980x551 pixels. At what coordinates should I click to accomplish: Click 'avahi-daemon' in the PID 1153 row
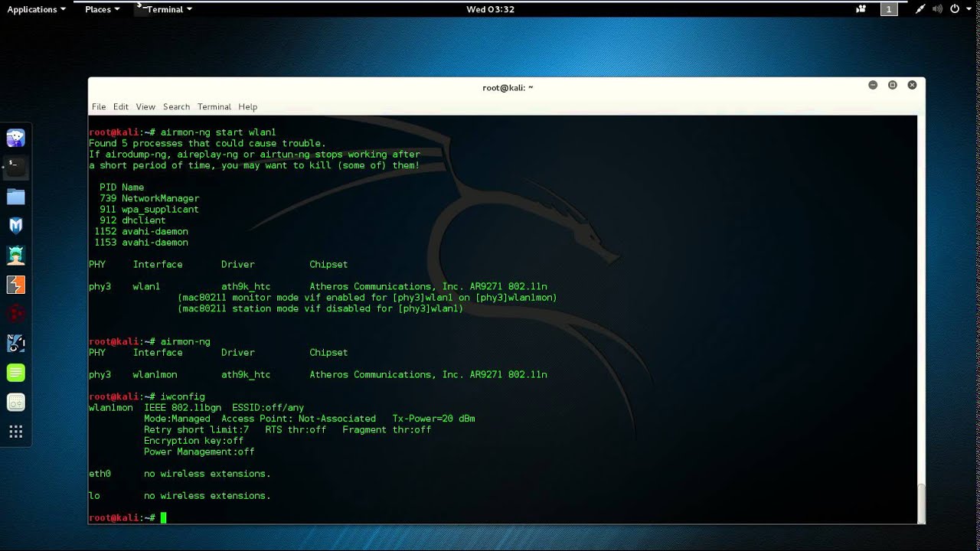155,243
